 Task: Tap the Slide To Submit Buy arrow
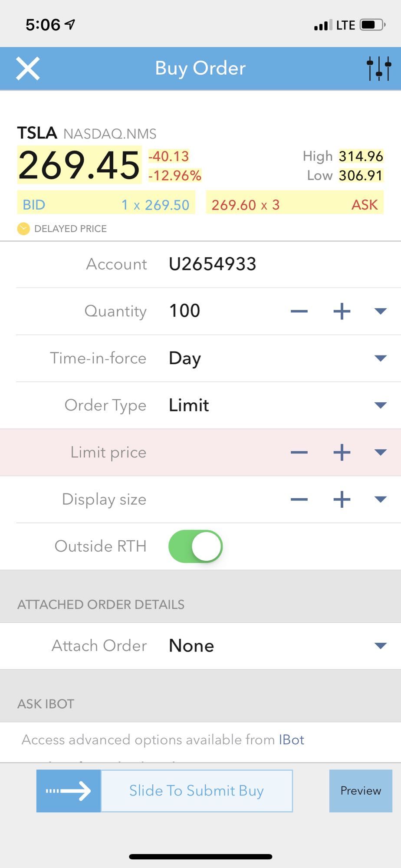point(69,791)
